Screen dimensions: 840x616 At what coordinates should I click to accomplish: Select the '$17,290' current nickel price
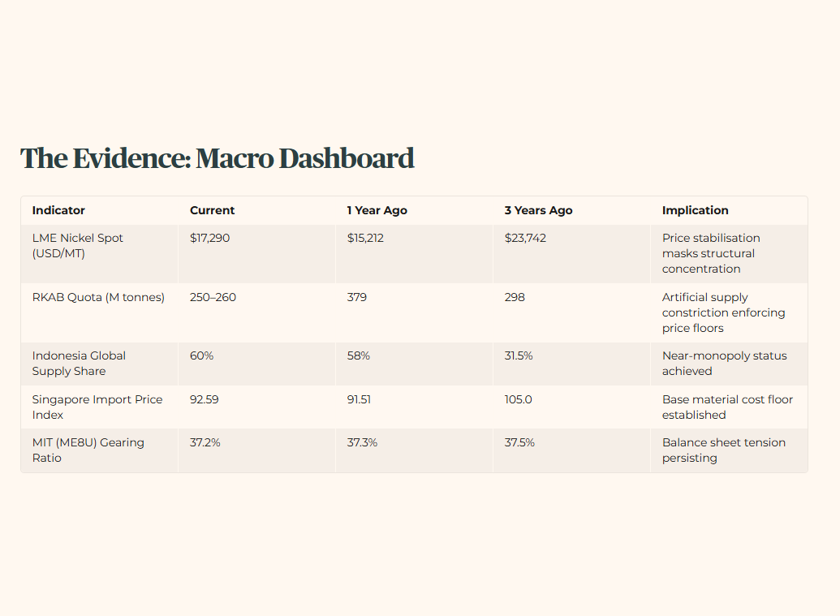[x=209, y=238]
